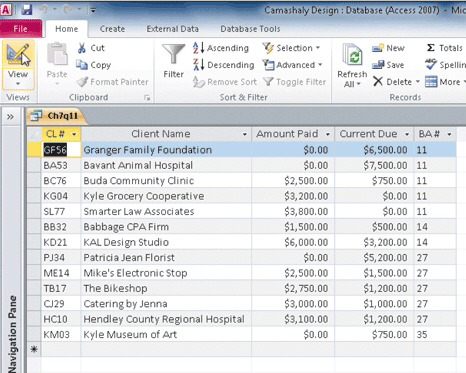The image size is (466, 373).
Task: Sort records Ascending
Action: tap(221, 48)
